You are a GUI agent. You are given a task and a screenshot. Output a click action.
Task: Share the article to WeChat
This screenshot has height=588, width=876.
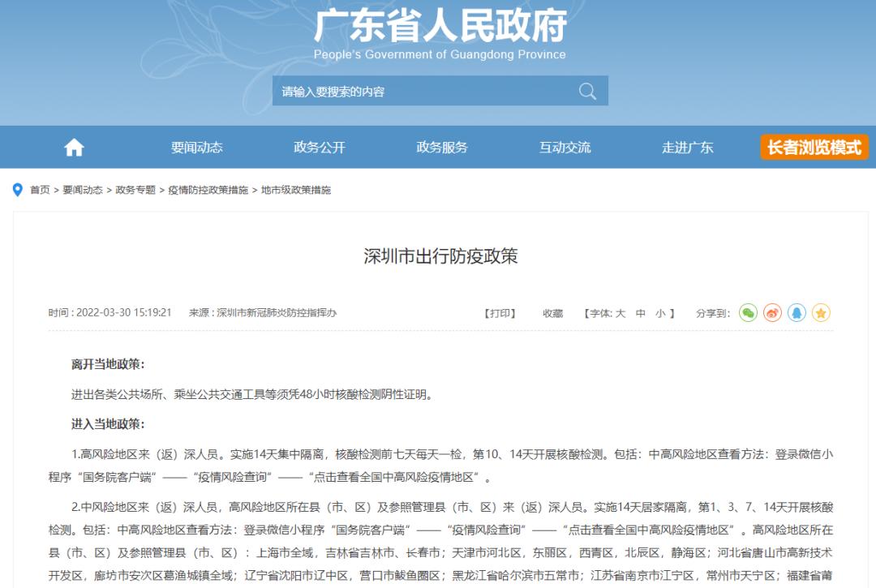tap(748, 313)
